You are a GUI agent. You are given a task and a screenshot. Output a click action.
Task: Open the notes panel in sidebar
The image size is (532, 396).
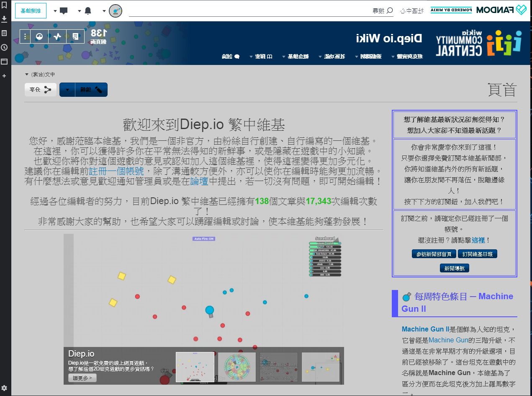point(4,33)
